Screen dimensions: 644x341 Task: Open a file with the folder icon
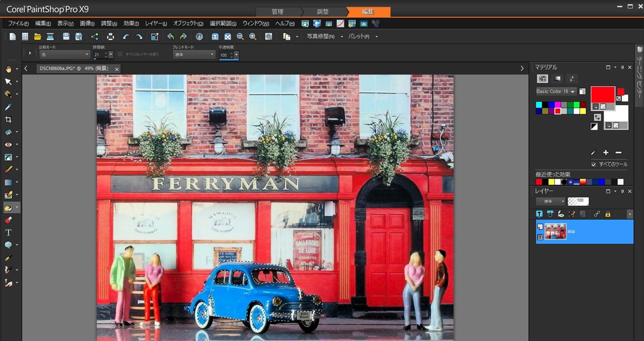38,37
